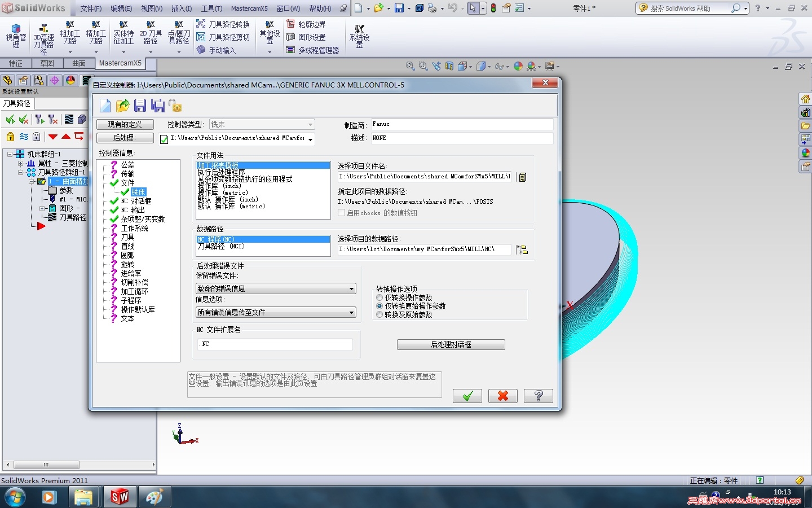Image resolution: width=812 pixels, height=508 pixels.
Task: Collapse 机床群组-1 tree node
Action: 10,154
